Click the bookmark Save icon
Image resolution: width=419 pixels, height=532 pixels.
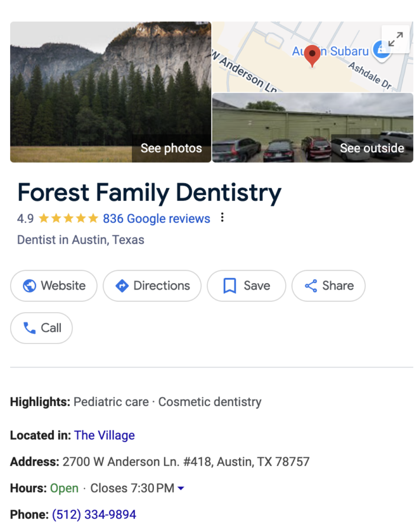pyautogui.click(x=230, y=286)
